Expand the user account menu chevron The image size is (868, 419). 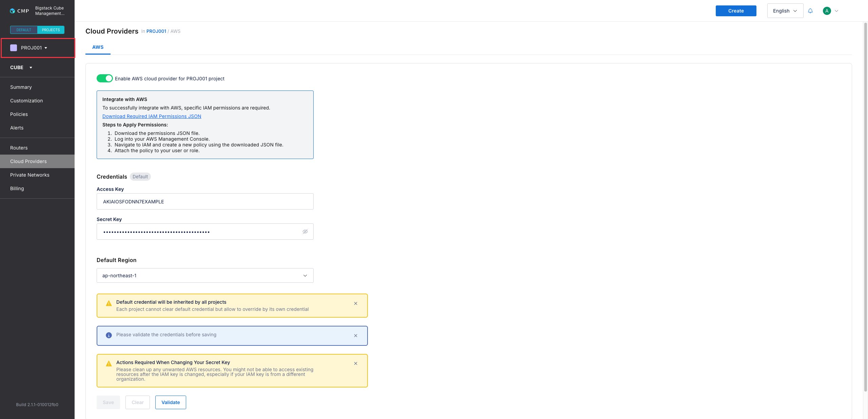[836, 11]
